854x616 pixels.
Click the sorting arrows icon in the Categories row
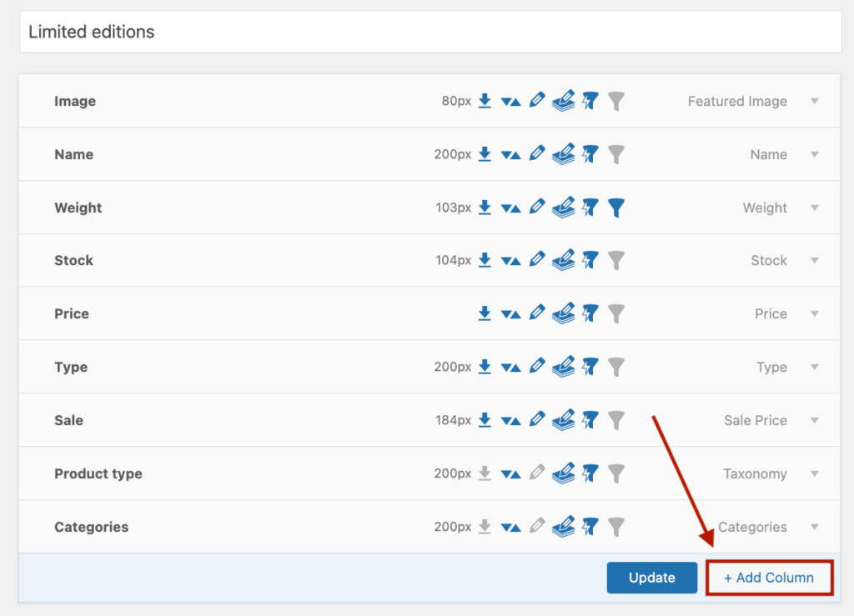click(510, 528)
